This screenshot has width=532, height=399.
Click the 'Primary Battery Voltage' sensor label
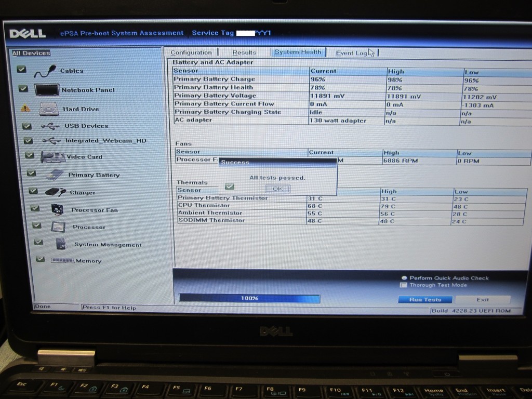pyautogui.click(x=215, y=96)
